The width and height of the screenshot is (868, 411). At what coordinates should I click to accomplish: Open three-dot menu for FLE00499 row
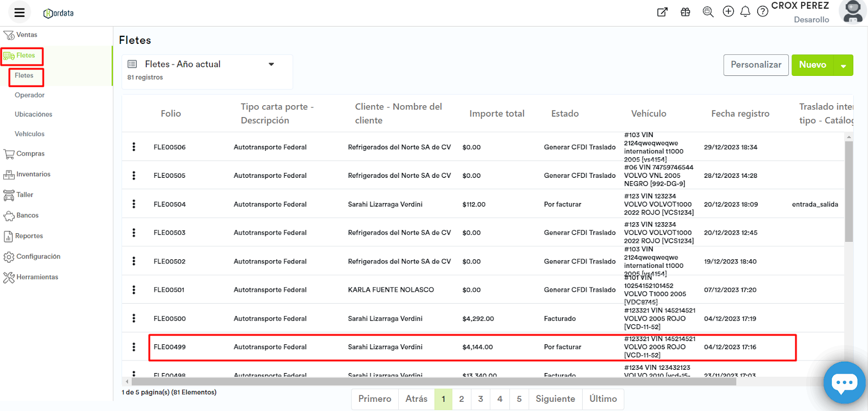(x=134, y=347)
